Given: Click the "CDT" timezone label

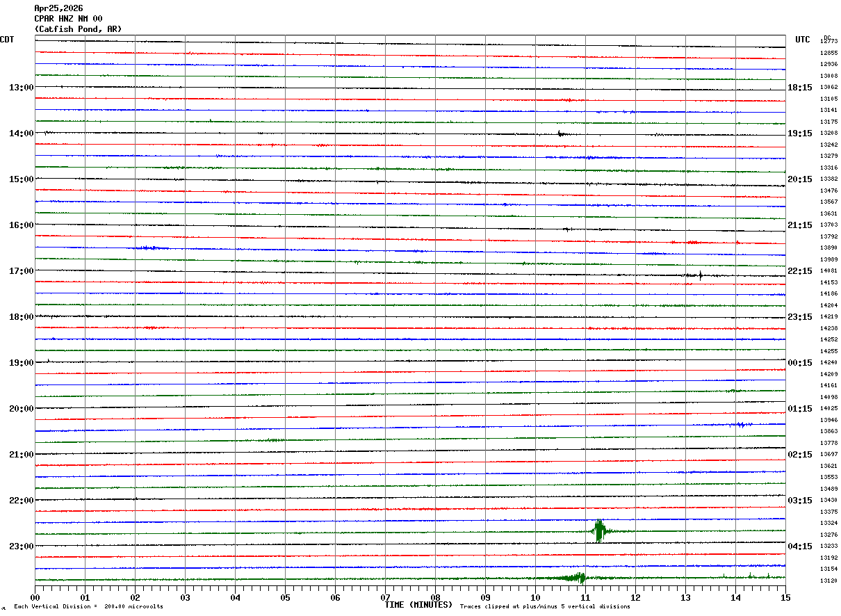Looking at the screenshot, I should click(7, 40).
